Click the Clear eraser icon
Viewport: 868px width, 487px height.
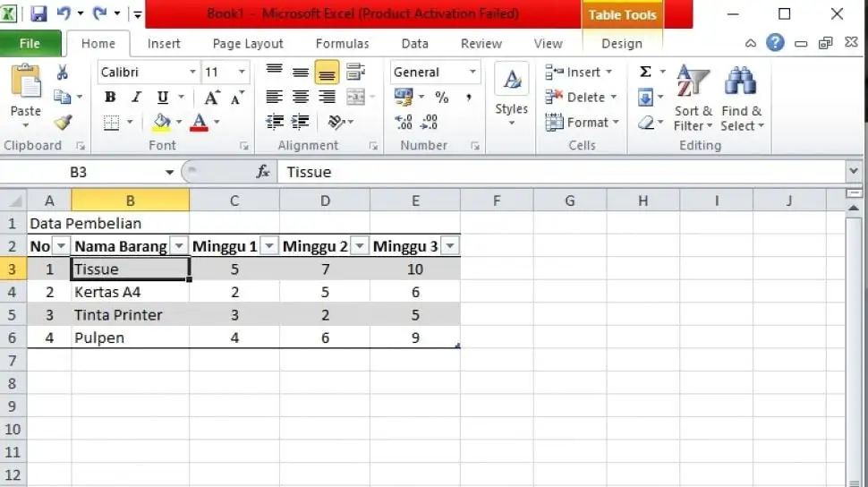645,123
